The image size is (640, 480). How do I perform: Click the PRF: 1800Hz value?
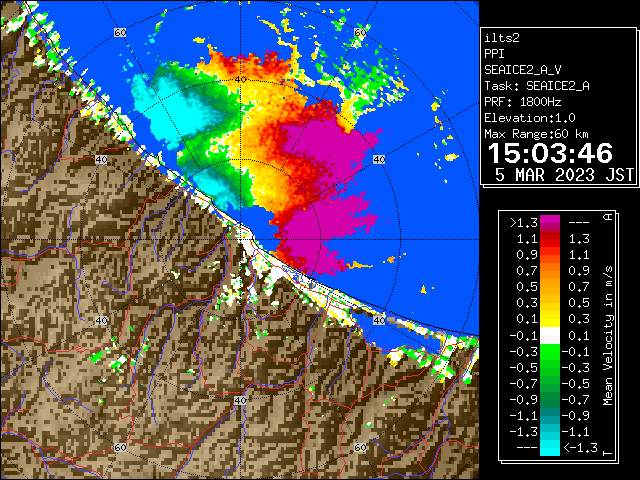coord(522,102)
